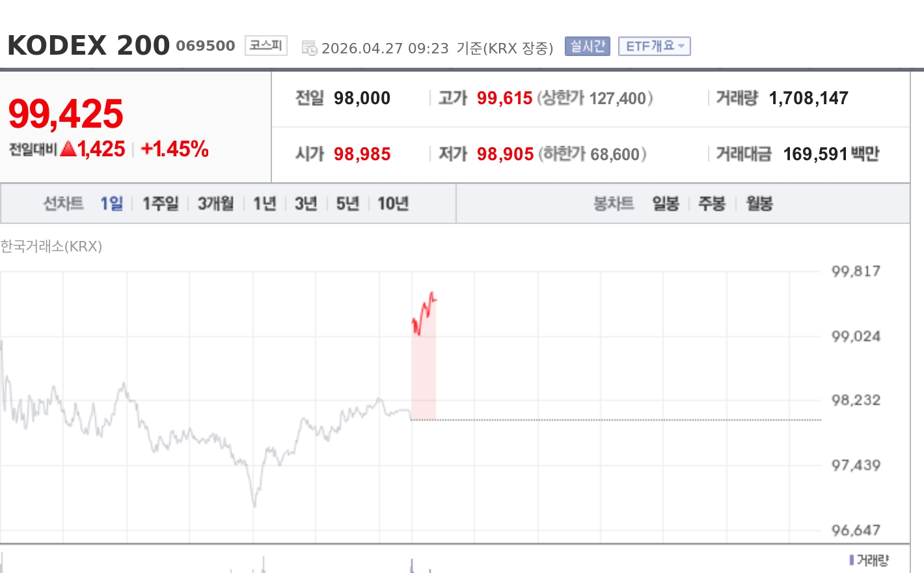The height and width of the screenshot is (573, 924).
Task: Select the 일봉 daily candle chart view
Action: coord(665,203)
